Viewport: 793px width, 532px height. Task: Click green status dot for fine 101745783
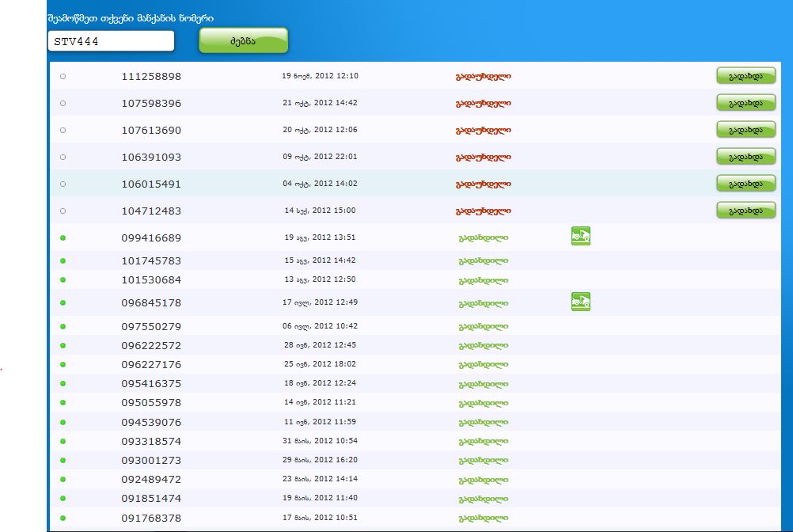point(63,261)
